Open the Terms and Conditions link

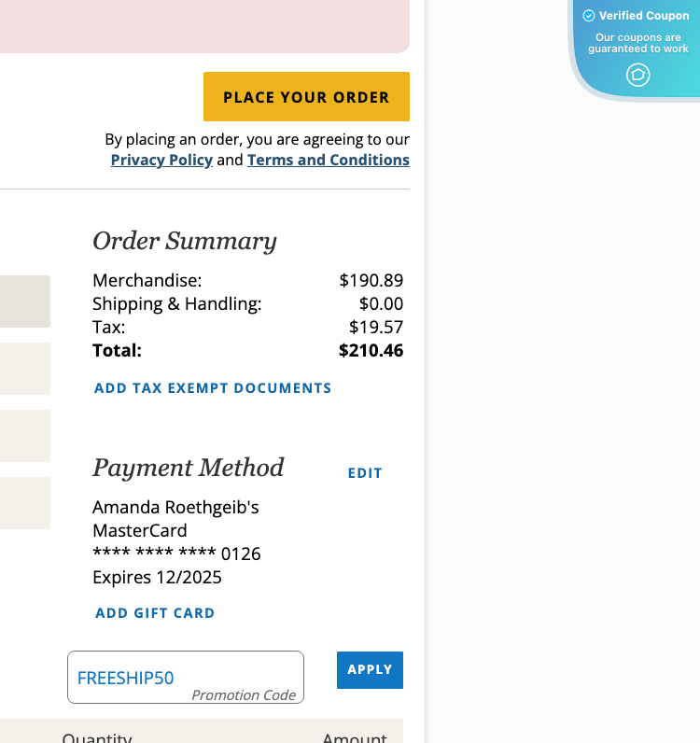[328, 160]
